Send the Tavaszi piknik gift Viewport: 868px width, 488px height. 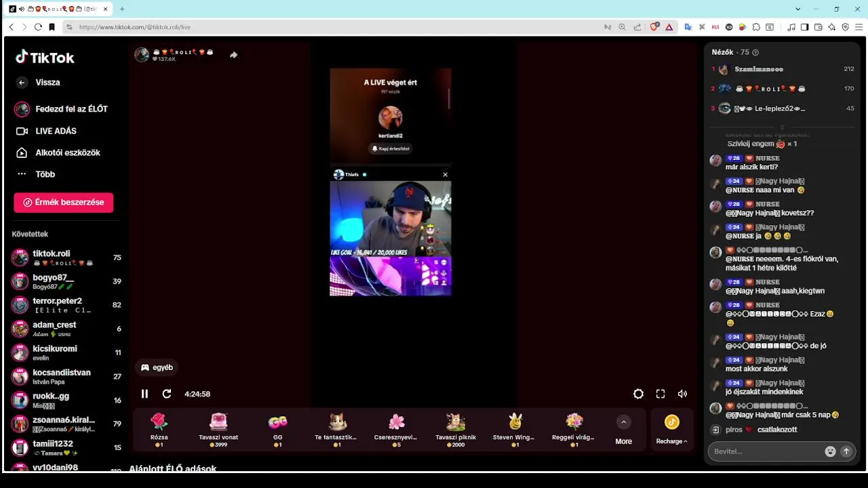456,430
